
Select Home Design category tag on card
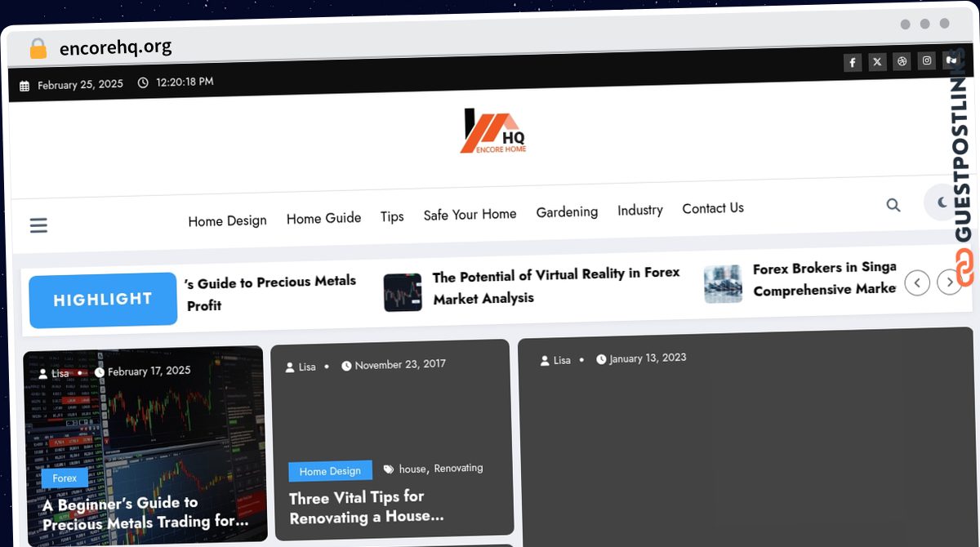[330, 471]
